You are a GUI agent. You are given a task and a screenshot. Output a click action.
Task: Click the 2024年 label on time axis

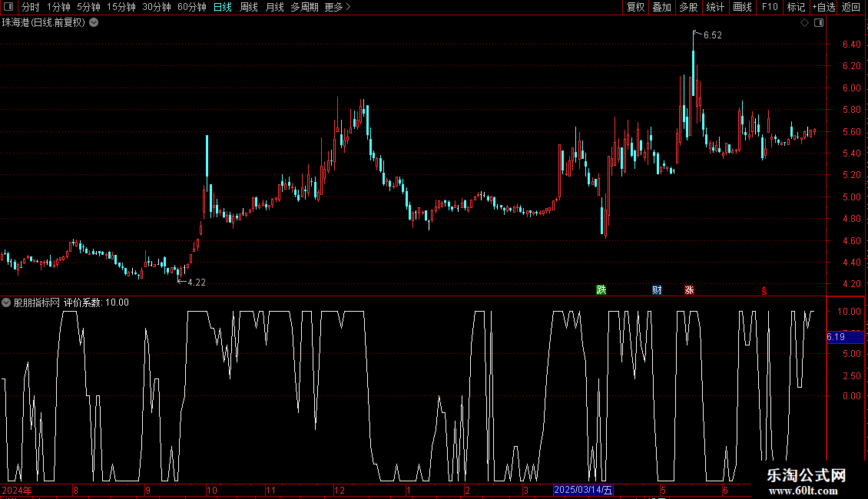tap(17, 490)
